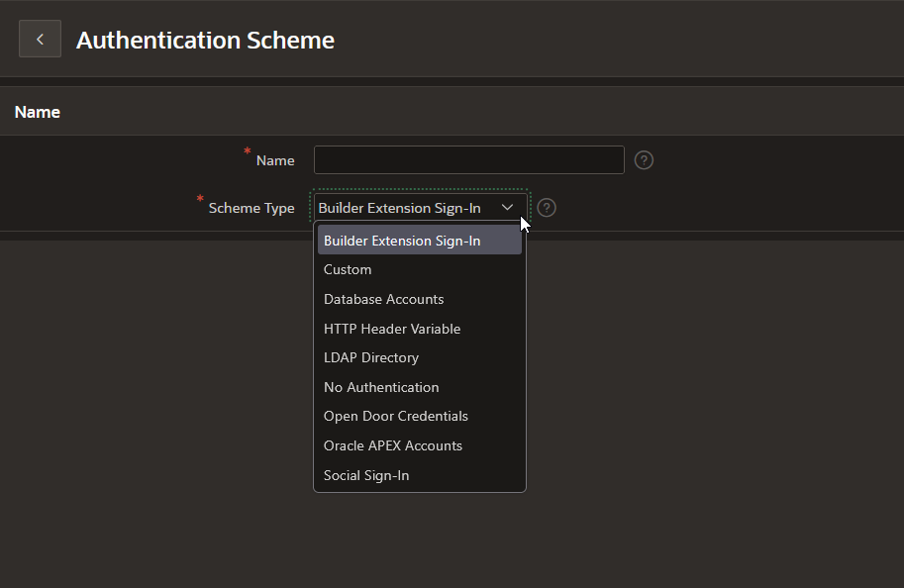
Task: Select Builder Extension Sign-In option
Action: point(420,241)
